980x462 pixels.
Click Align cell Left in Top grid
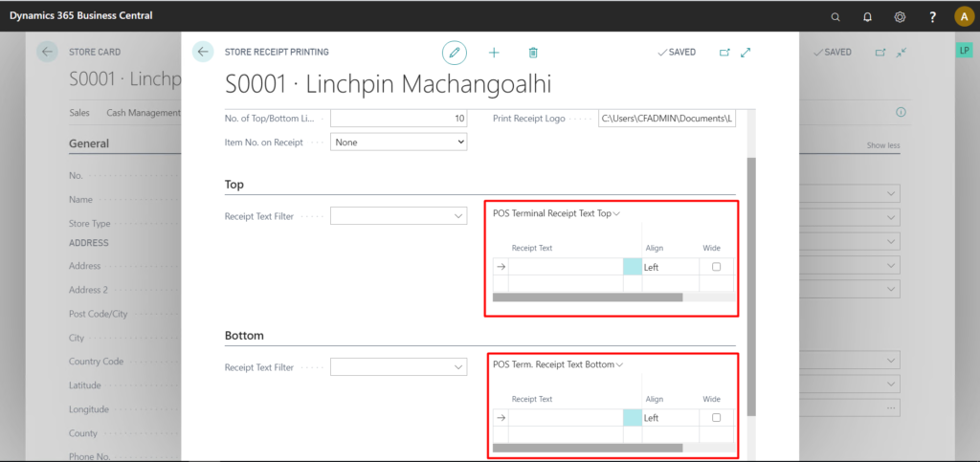(670, 267)
